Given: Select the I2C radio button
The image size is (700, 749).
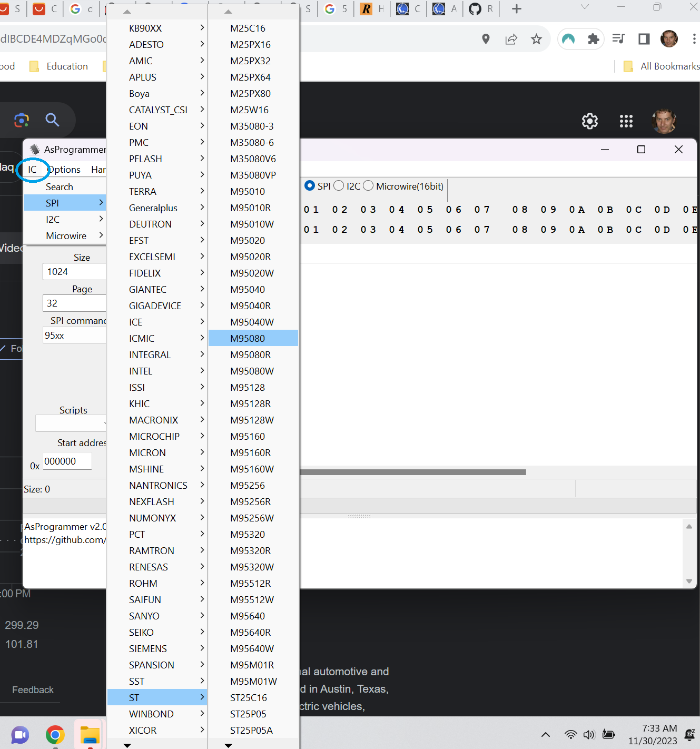Looking at the screenshot, I should pos(339,186).
